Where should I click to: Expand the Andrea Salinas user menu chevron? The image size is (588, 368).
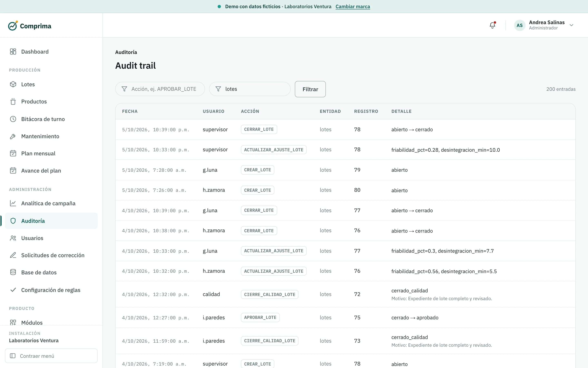571,25
